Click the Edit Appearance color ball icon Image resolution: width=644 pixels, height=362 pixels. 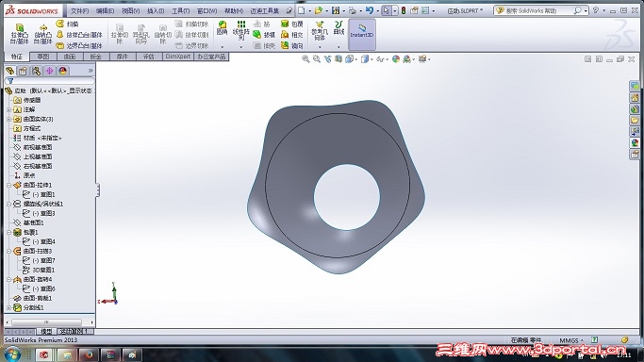click(396, 59)
